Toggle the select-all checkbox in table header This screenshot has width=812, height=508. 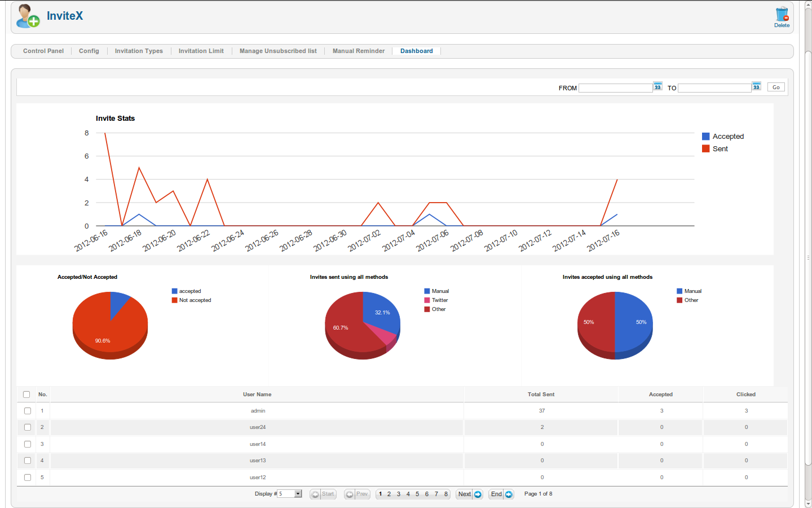[27, 395]
